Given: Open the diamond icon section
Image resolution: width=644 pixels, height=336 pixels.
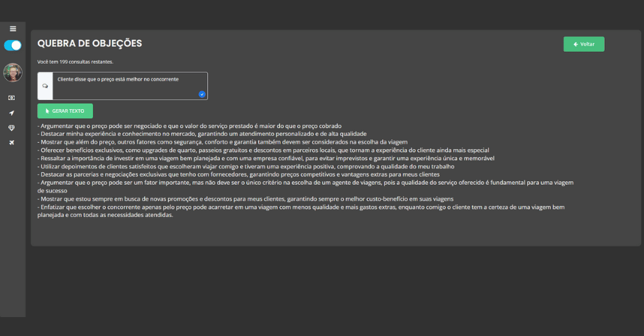Looking at the screenshot, I should 12,128.
